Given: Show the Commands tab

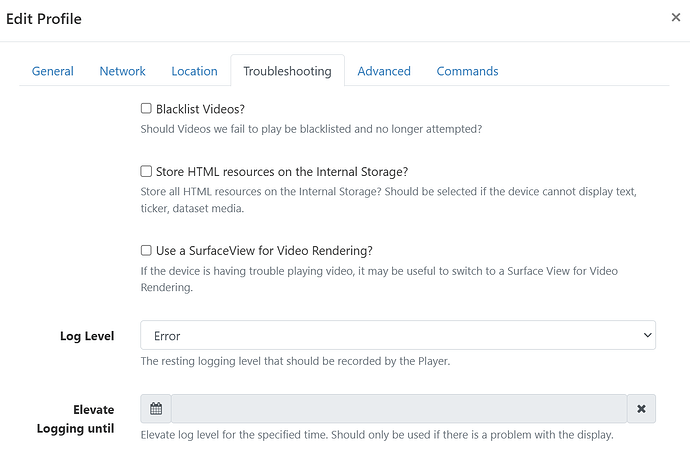Looking at the screenshot, I should (467, 71).
